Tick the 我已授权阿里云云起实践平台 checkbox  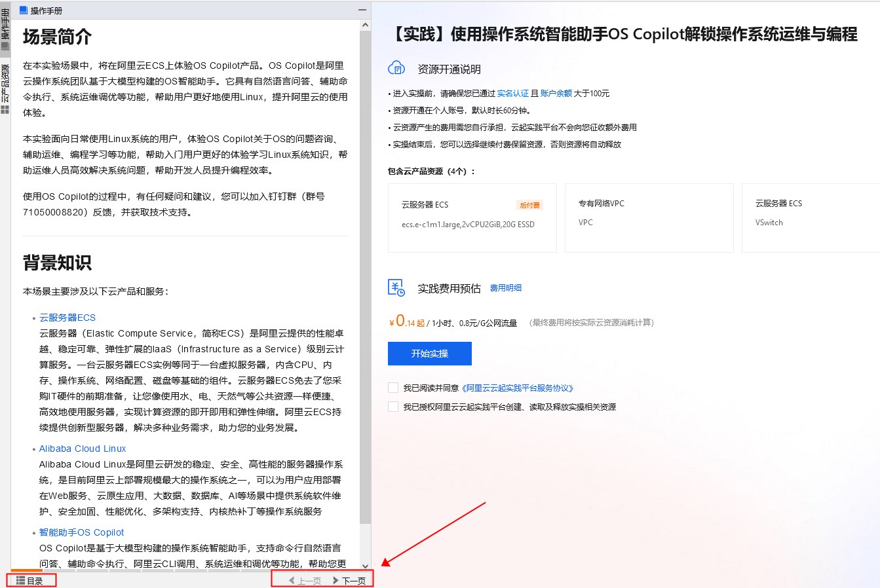[393, 407]
